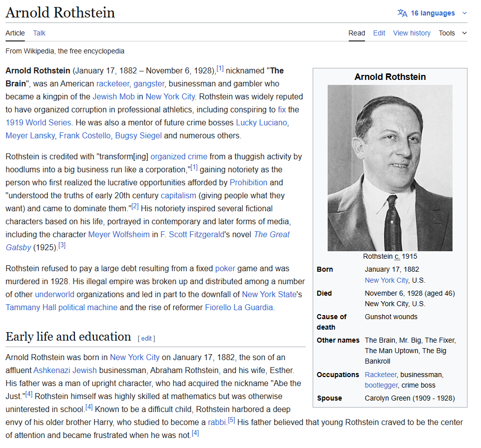Open the capitalism link
Image resolution: width=481 pixels, height=448 pixels.
click(178, 196)
